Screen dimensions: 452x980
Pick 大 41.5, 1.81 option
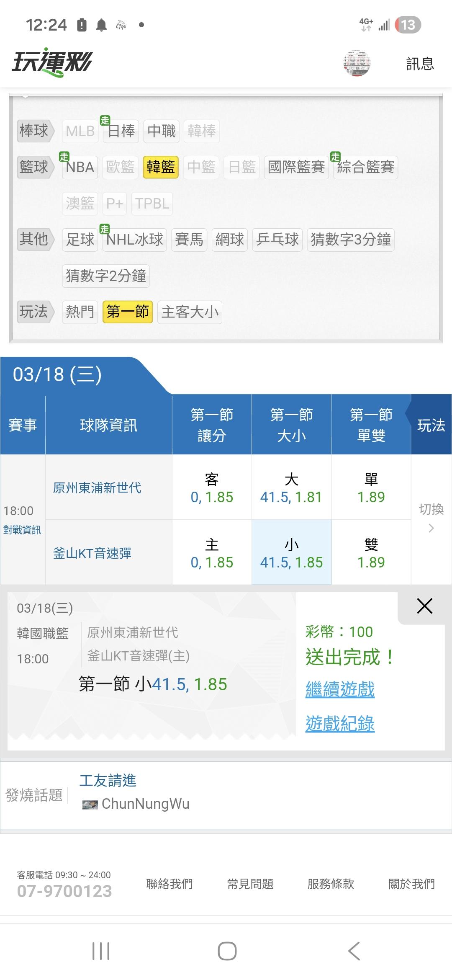[x=291, y=487]
